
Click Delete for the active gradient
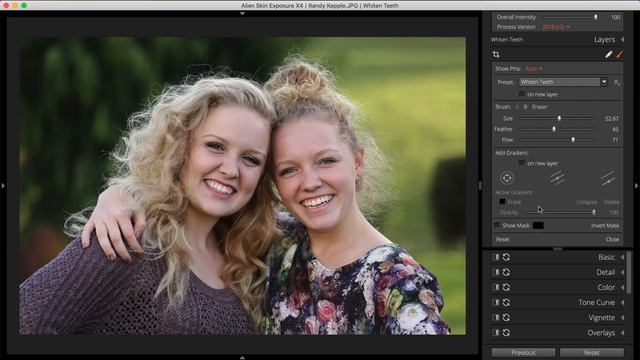coord(611,202)
